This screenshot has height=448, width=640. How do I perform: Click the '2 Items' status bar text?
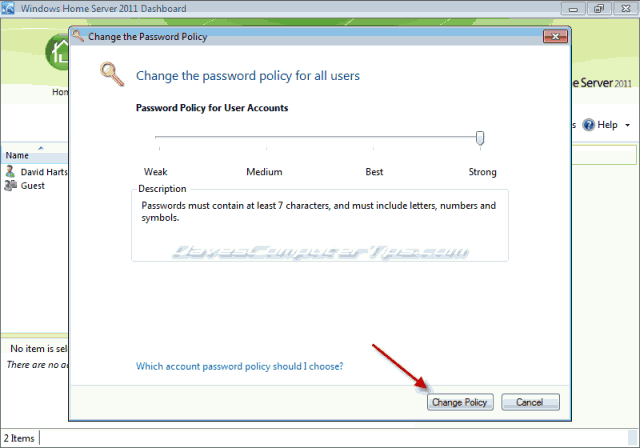19,438
